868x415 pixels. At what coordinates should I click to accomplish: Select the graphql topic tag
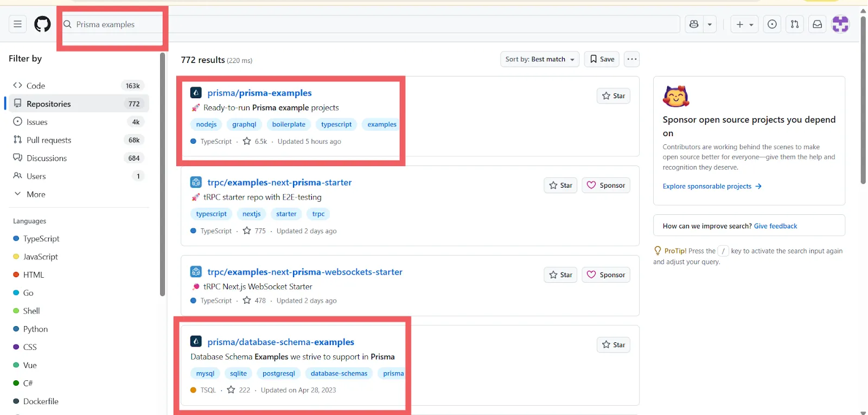pyautogui.click(x=244, y=124)
